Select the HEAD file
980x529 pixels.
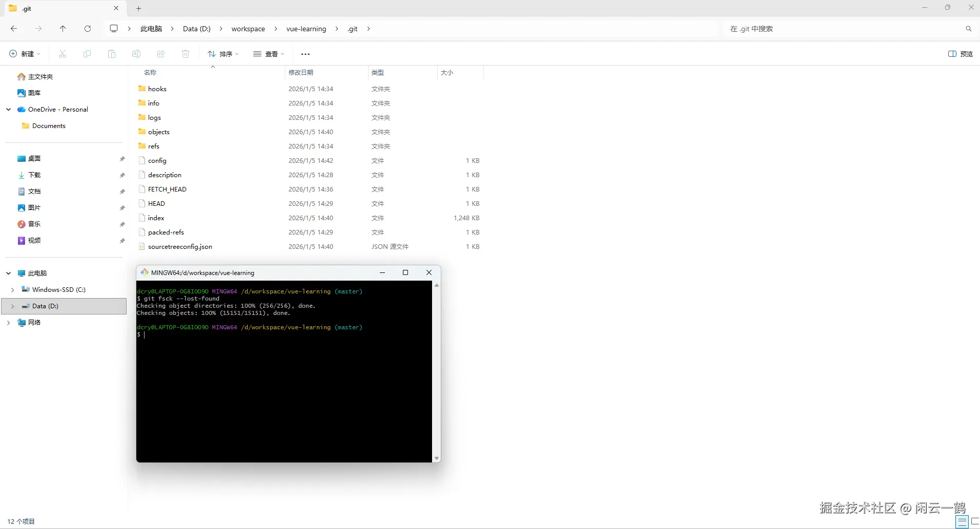310,203
